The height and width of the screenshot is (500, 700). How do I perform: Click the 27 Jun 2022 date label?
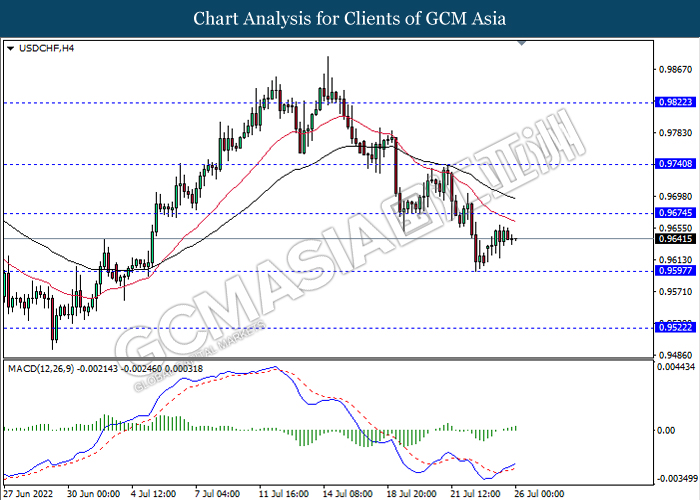28,494
